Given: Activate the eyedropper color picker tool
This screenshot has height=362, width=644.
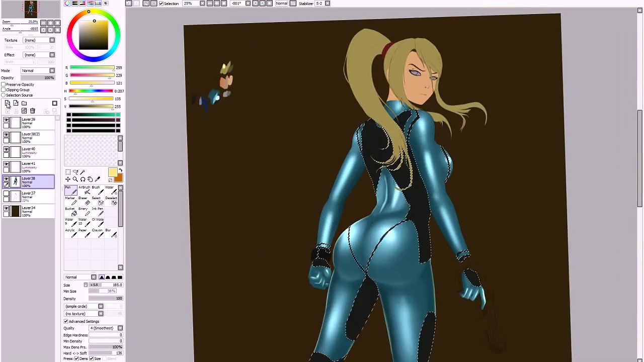Looking at the screenshot, I should pyautogui.click(x=98, y=179).
